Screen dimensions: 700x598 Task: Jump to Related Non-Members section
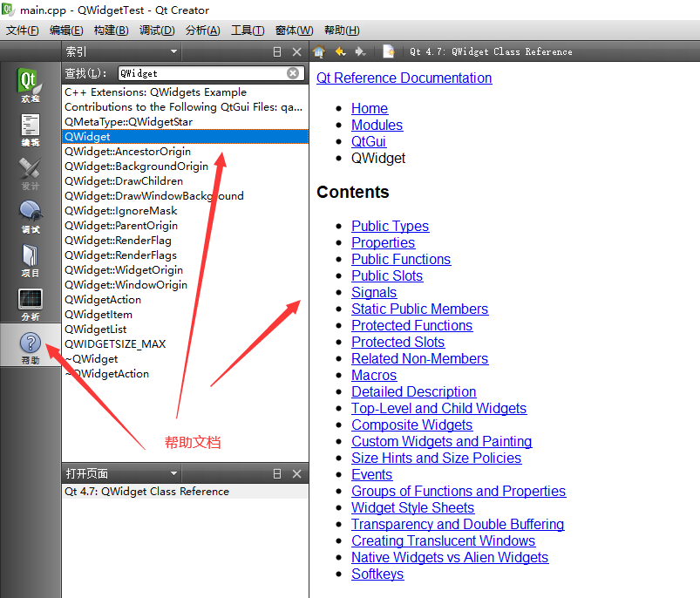419,358
